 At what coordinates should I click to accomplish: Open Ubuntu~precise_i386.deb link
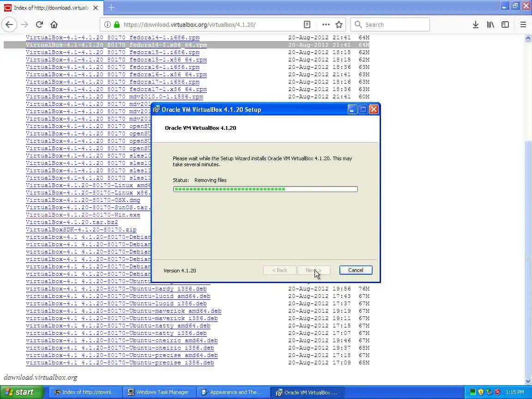pyautogui.click(x=120, y=363)
